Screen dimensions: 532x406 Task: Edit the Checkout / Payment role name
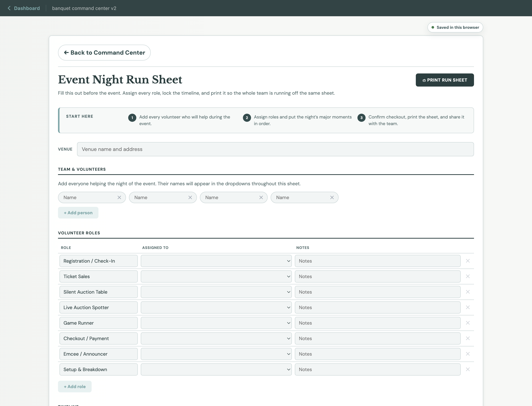[98, 338]
